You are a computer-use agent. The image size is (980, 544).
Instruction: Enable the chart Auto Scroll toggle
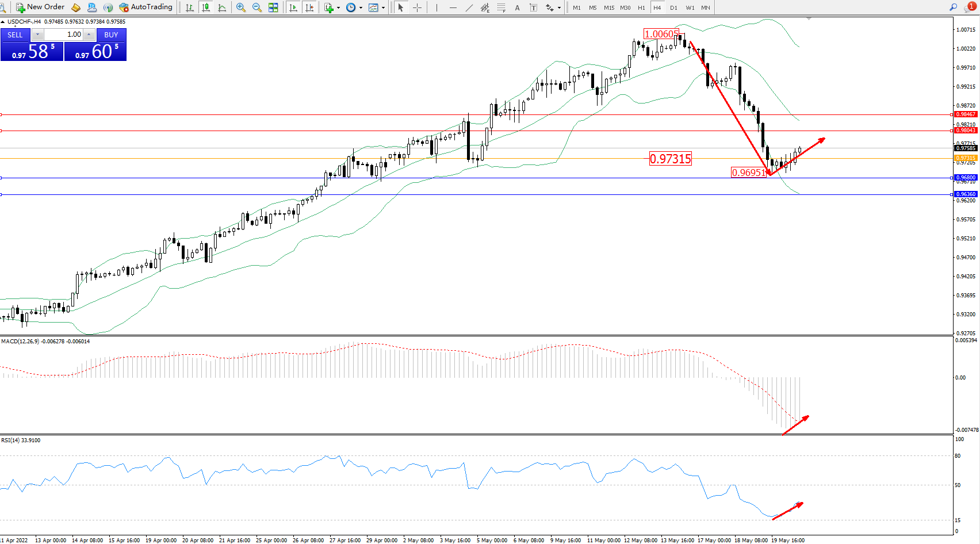293,7
